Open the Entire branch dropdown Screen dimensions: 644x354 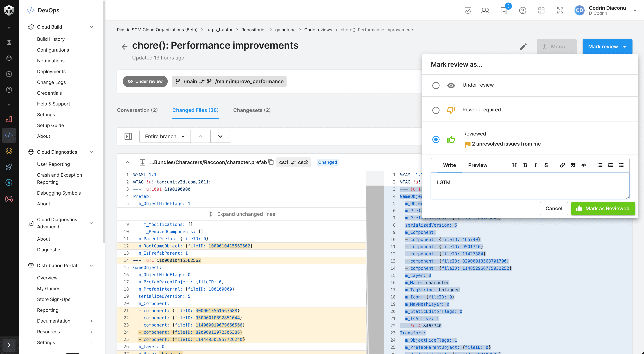(165, 136)
